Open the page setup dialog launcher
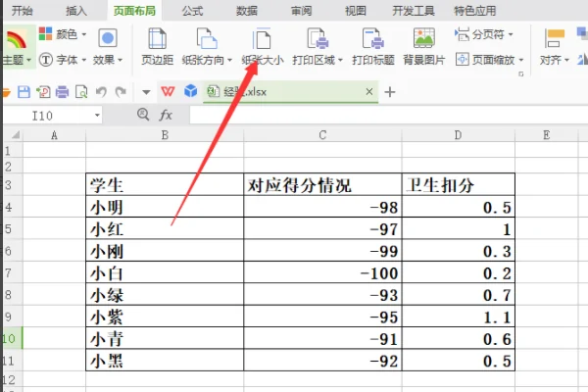 [x=521, y=73]
